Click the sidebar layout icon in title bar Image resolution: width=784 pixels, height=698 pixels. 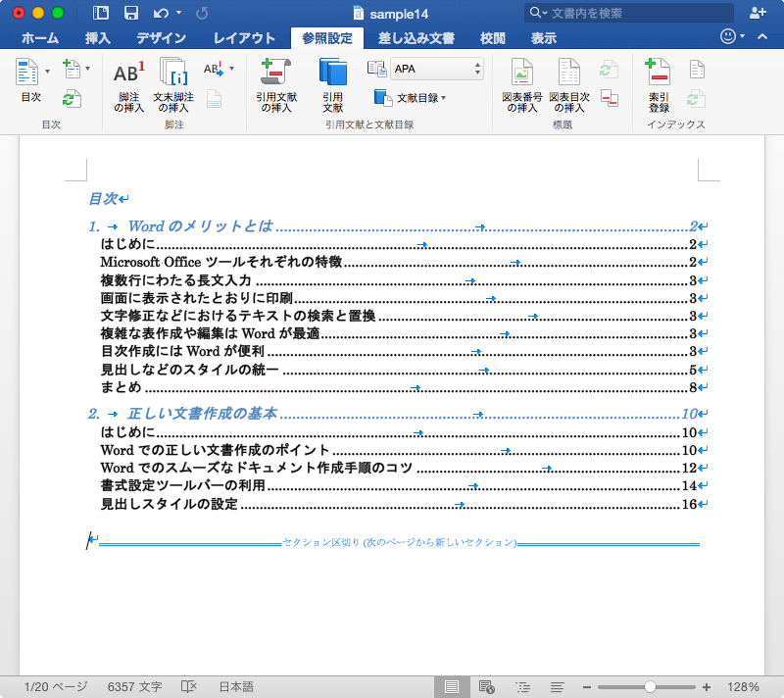click(x=101, y=13)
